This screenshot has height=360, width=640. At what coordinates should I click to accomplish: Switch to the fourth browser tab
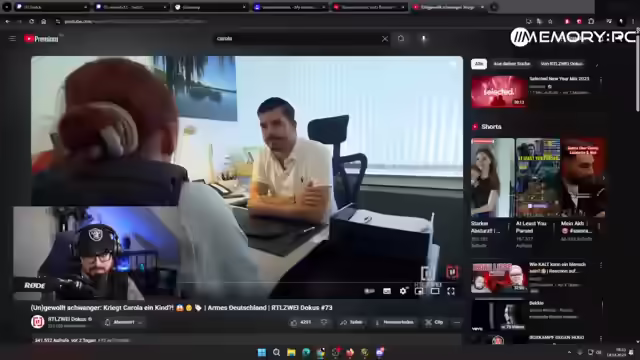[x=289, y=7]
